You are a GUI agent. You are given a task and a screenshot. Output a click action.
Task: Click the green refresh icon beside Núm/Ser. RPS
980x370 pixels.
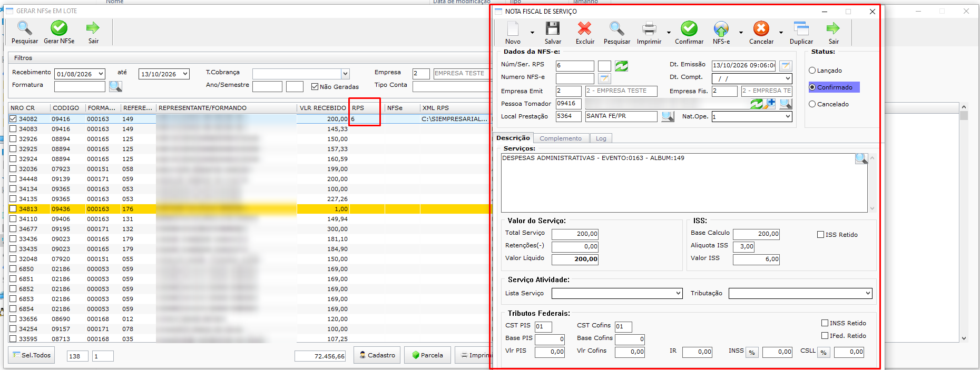(622, 66)
